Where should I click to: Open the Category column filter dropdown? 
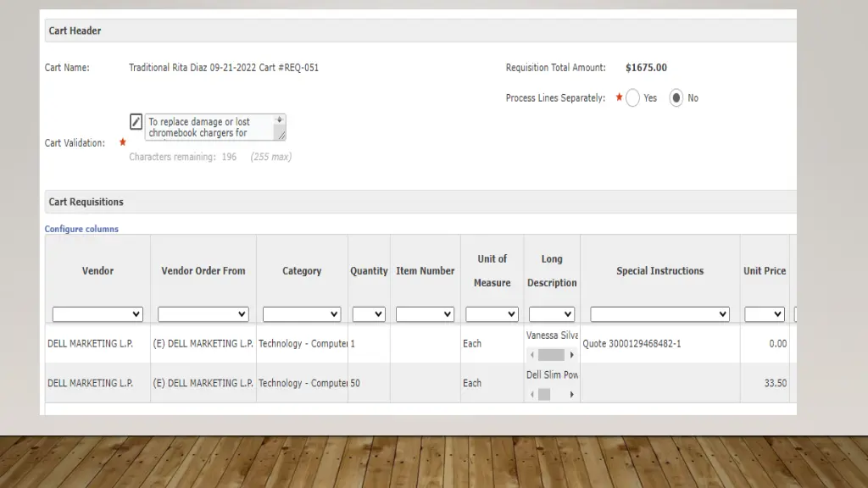tap(302, 314)
